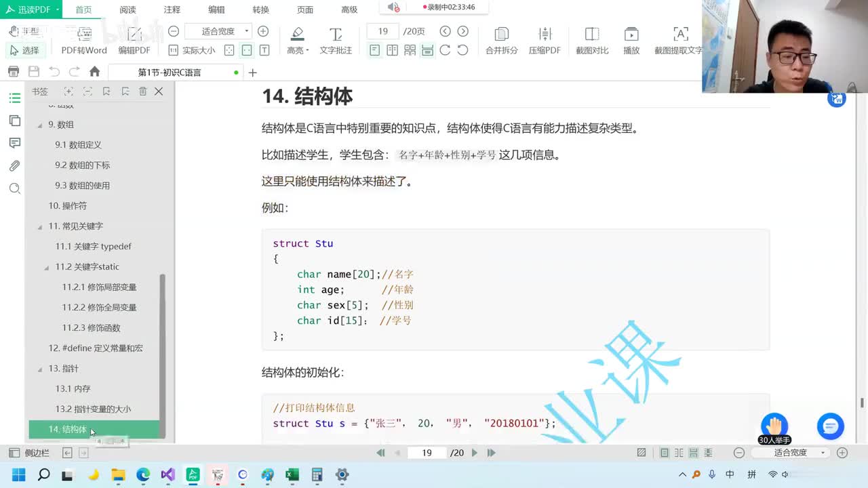This screenshot has width=868, height=488.
Task: Switch to the 转换 tab
Action: 260,9
